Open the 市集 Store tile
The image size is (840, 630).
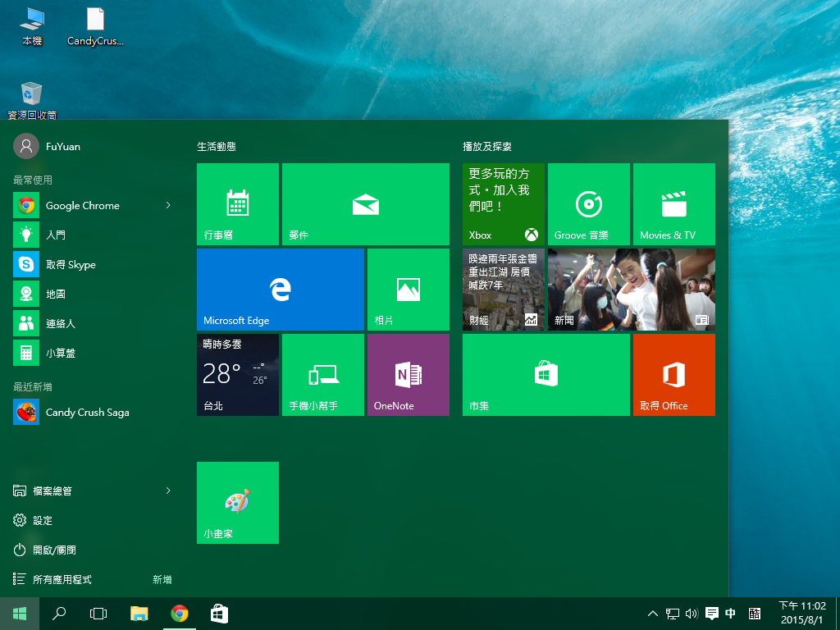click(x=546, y=374)
